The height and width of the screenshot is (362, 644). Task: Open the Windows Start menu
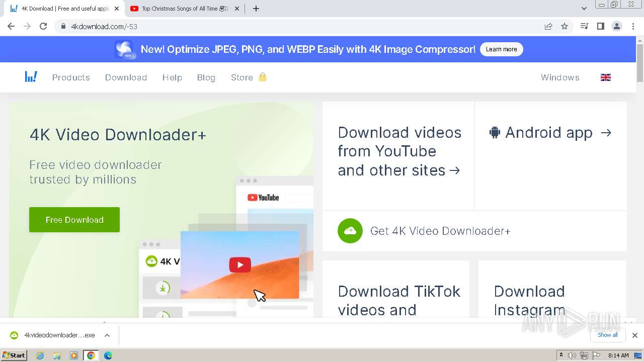[14, 355]
